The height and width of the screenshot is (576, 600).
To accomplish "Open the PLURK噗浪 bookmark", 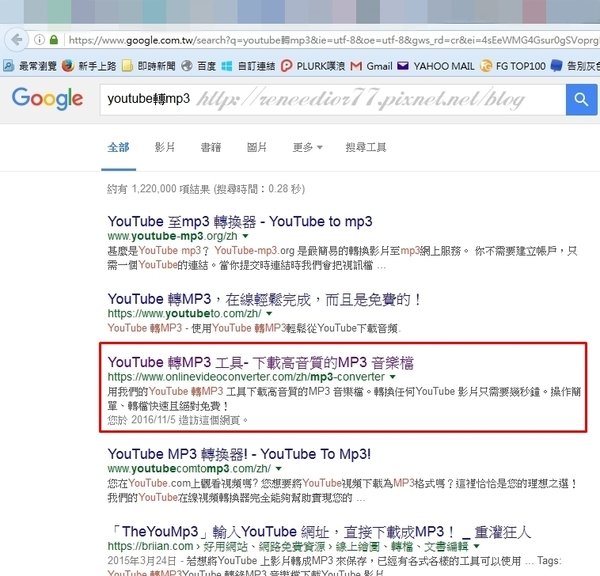I will point(313,66).
